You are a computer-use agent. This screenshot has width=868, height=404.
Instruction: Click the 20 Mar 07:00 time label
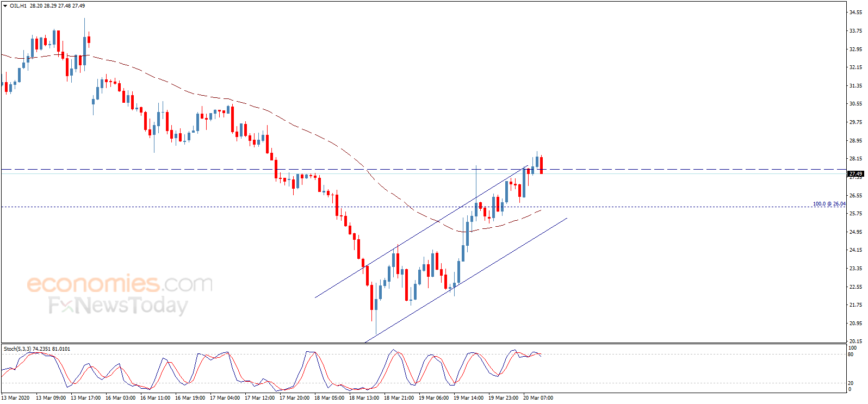coord(538,397)
